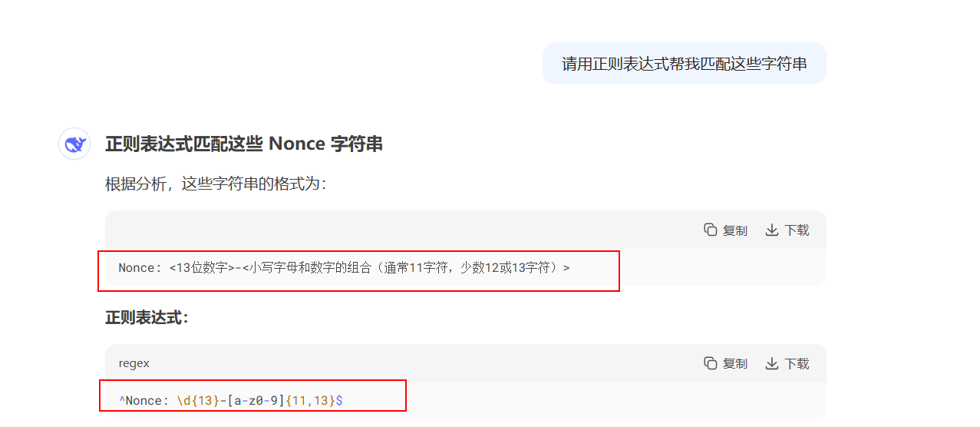Click the DeepSeek whale avatar icon
Viewport: 980px width, 427px height.
[74, 144]
